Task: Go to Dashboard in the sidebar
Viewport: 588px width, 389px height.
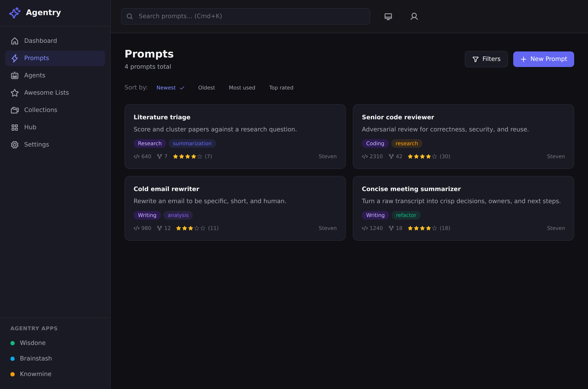Action: [55, 41]
